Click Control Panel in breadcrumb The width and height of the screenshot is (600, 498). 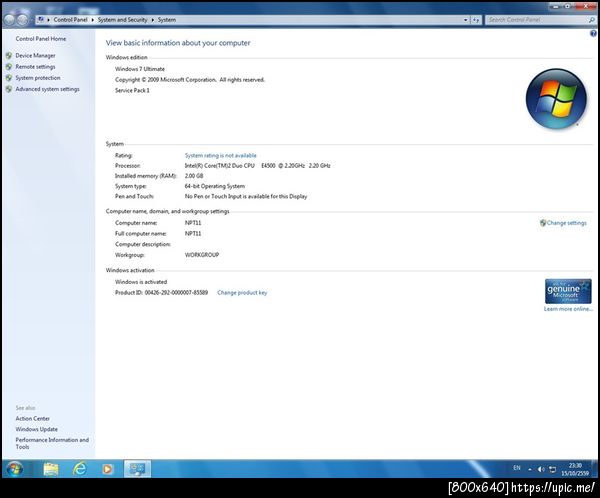[70, 20]
